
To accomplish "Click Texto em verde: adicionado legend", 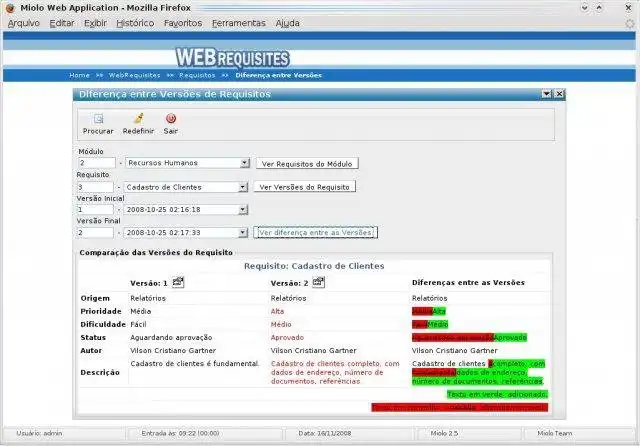I will point(497,394).
